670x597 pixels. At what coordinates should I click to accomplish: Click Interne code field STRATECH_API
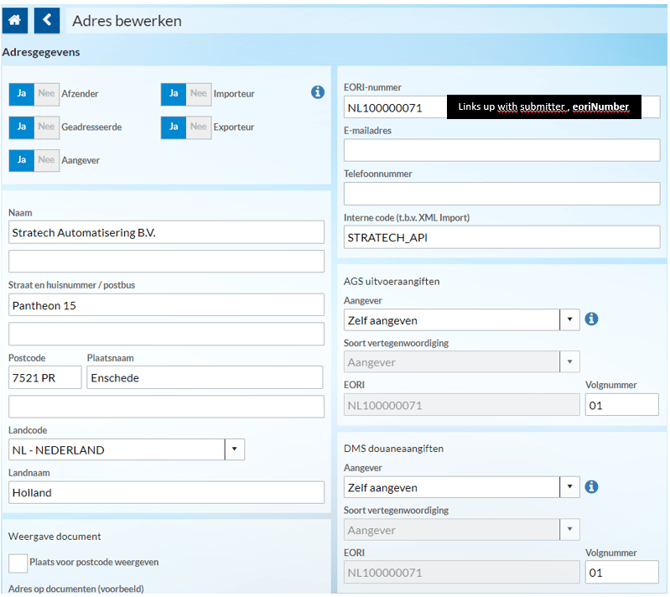(502, 237)
